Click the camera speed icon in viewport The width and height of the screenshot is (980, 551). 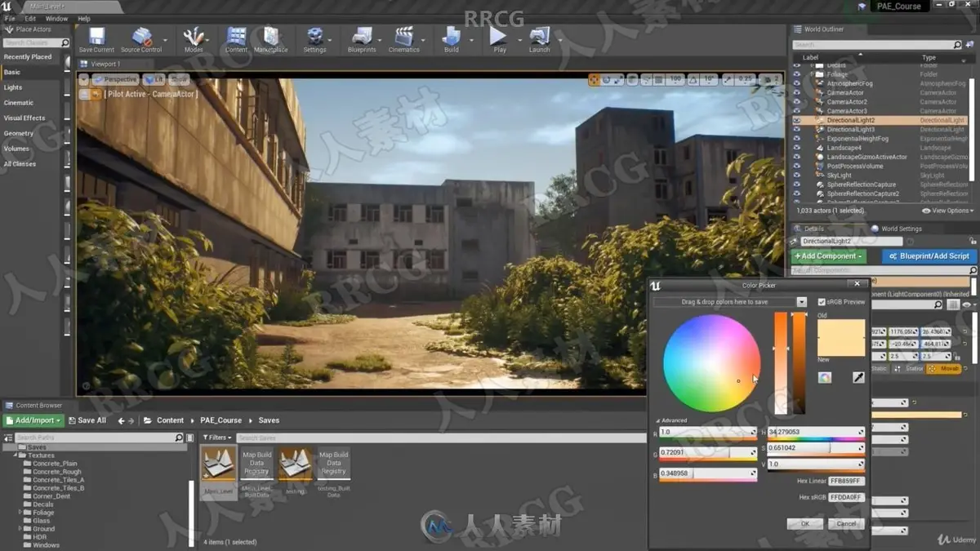(768, 79)
